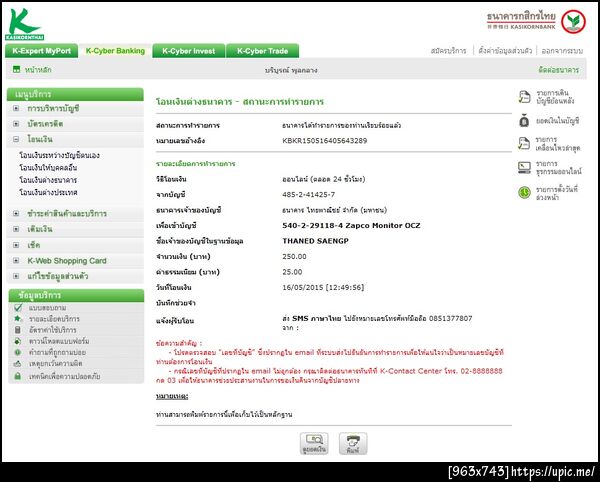Viewport: 600px width, 482px height.
Task: Open the รายการเคลื่อนไหวล่าสุด document icon
Action: pos(524,143)
